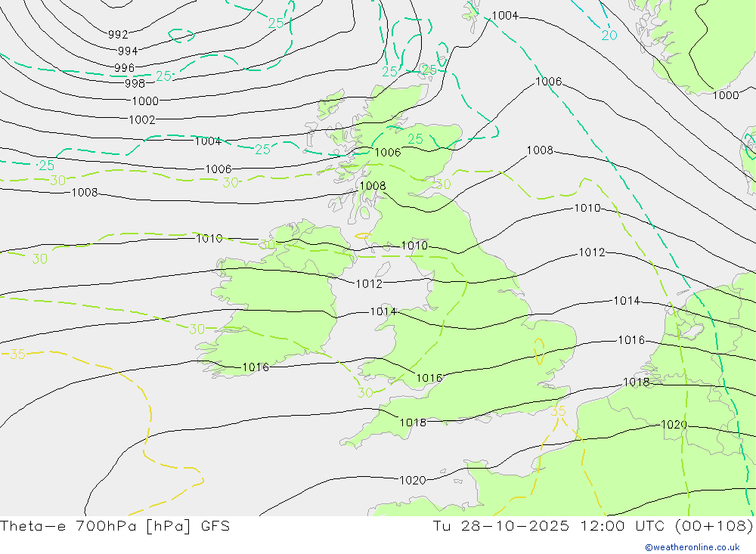Click the 1018 isobar label over southwest England

click(414, 422)
